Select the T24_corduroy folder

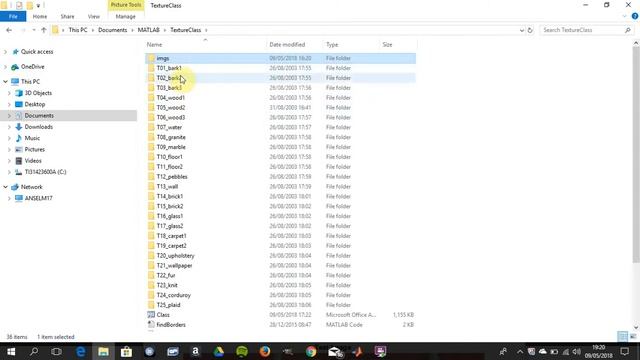pyautogui.click(x=173, y=295)
